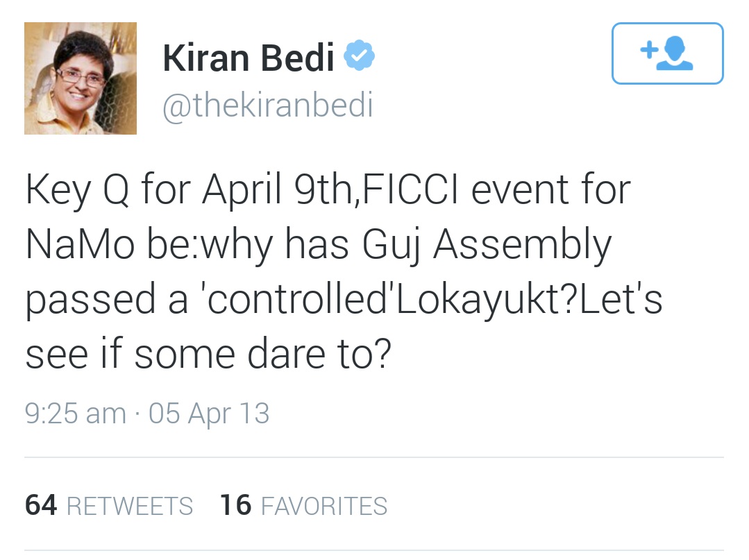Tap the RETWEETS label

point(130,507)
